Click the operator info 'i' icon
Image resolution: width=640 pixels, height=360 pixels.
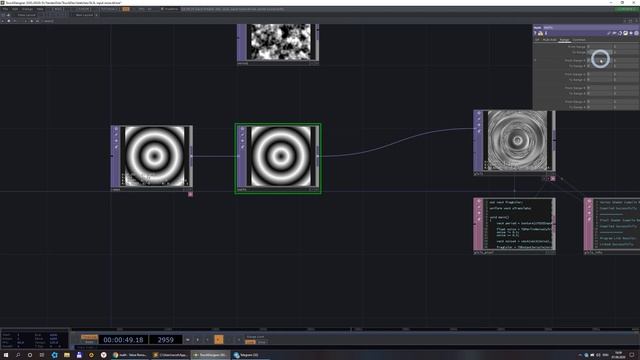coord(546,33)
